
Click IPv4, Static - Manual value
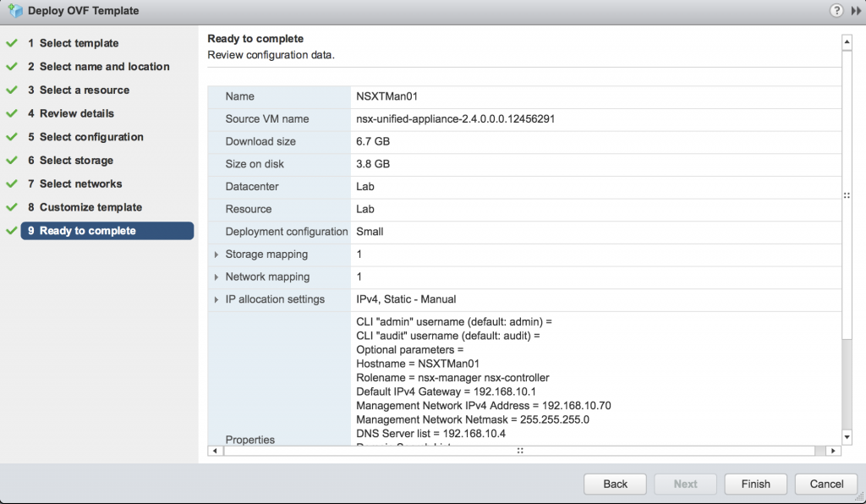point(406,299)
